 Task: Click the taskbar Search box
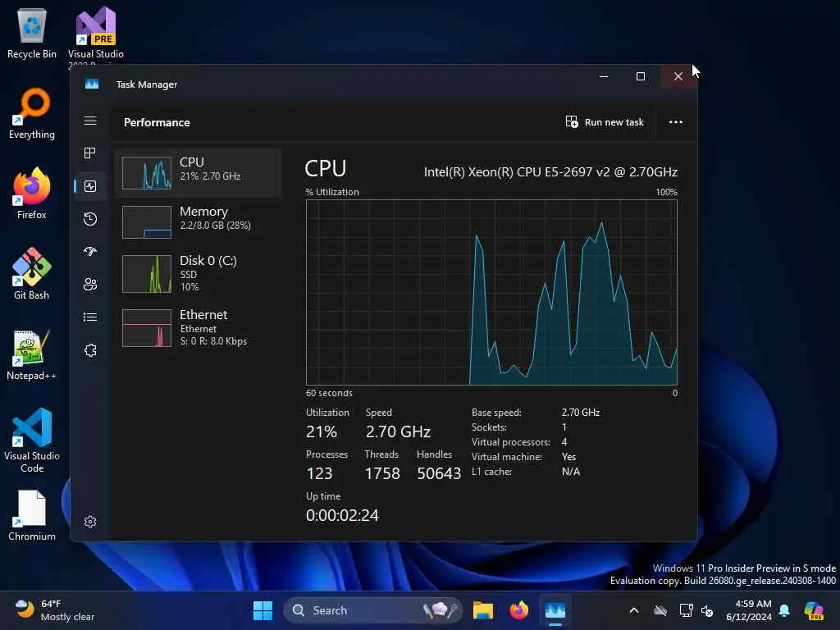tap(373, 610)
